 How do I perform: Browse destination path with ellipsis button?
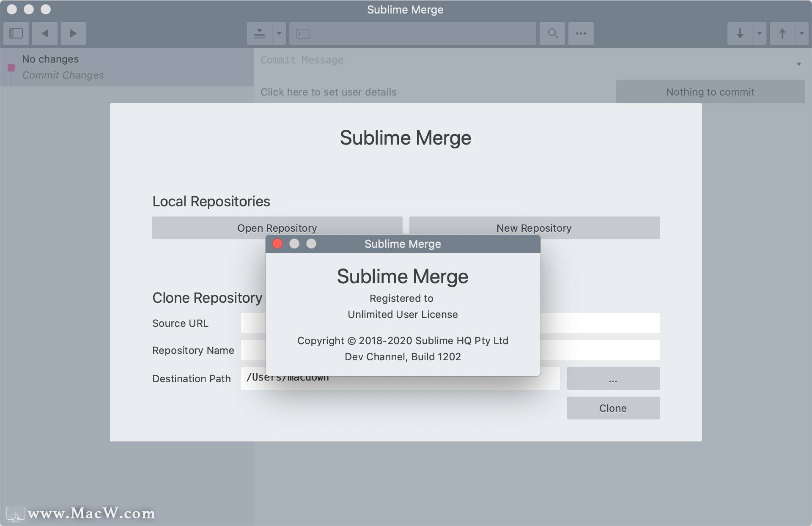613,378
